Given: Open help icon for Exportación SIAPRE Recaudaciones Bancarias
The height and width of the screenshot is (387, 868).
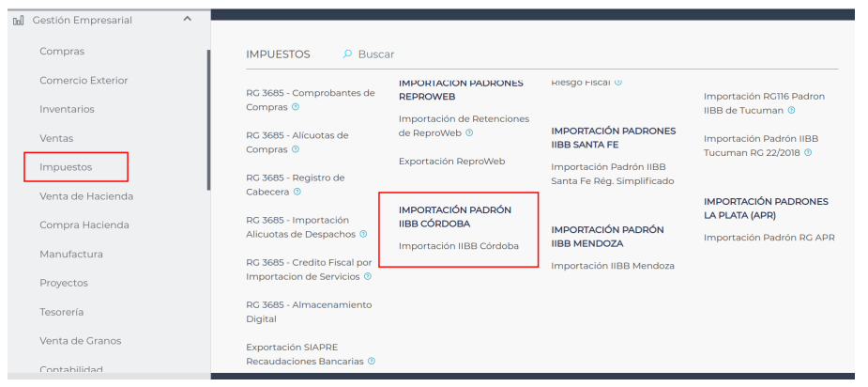Looking at the screenshot, I should click(x=372, y=361).
